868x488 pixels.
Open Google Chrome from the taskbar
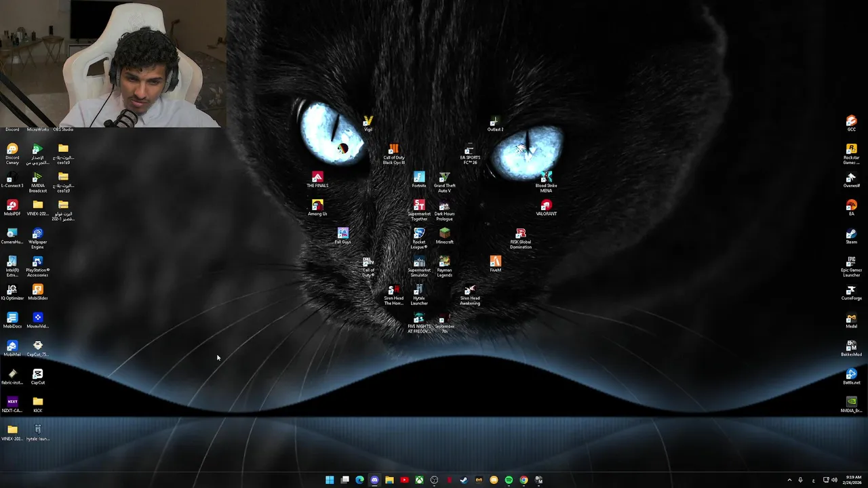point(524,480)
